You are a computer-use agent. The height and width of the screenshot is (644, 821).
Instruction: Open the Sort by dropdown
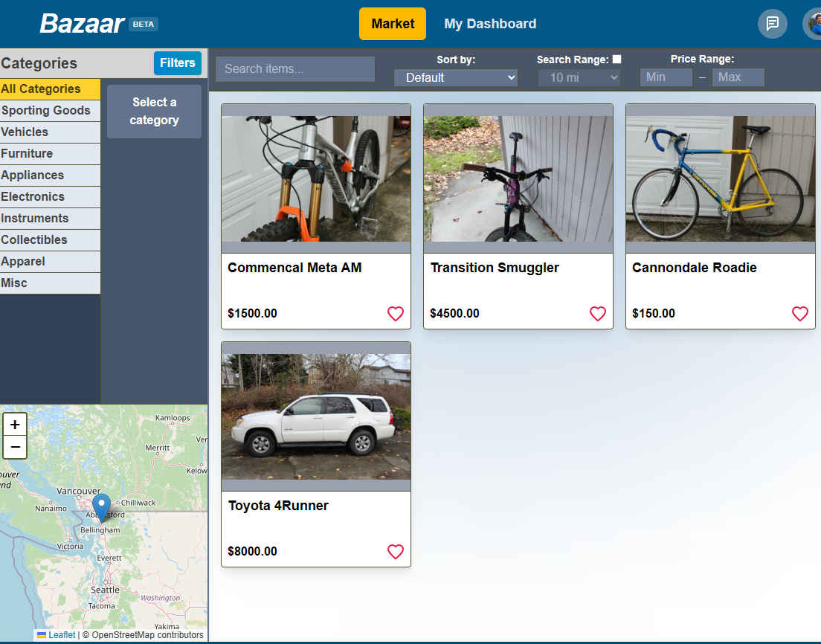pyautogui.click(x=455, y=77)
